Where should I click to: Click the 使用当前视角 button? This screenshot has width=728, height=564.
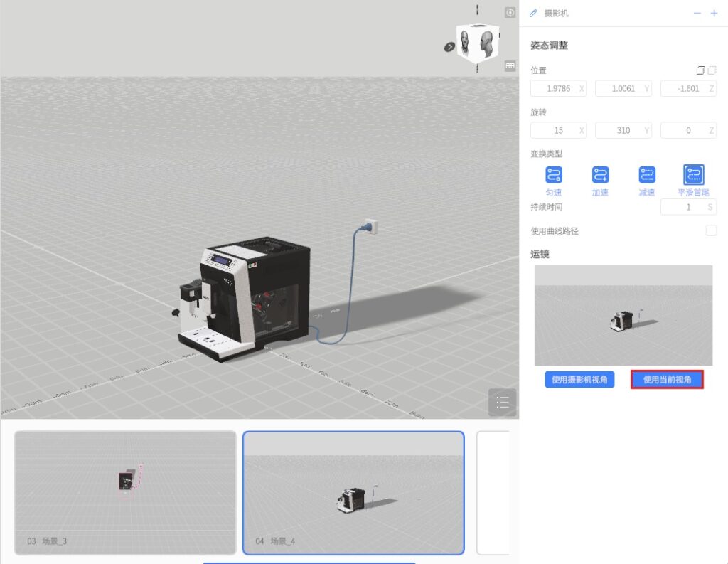click(667, 380)
